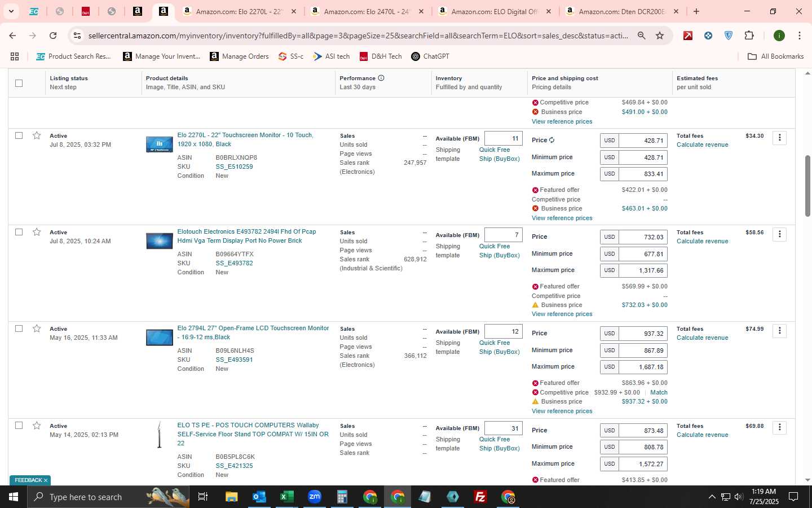Open the ChatGPT bookmark
Viewport: 812px width, 508px height.
point(430,56)
